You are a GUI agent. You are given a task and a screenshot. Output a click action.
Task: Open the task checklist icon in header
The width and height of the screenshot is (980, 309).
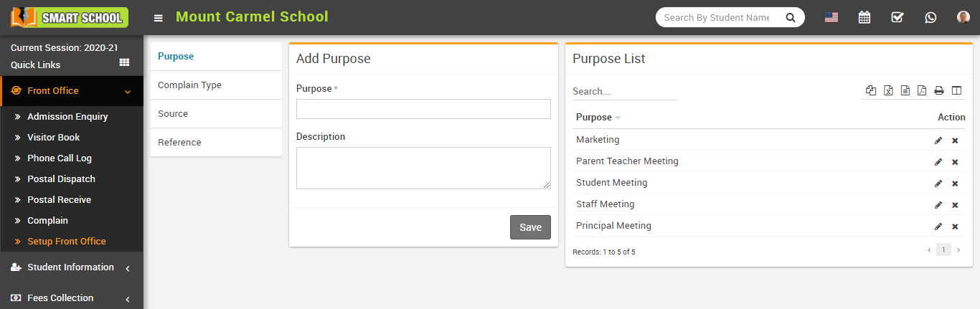pyautogui.click(x=897, y=17)
